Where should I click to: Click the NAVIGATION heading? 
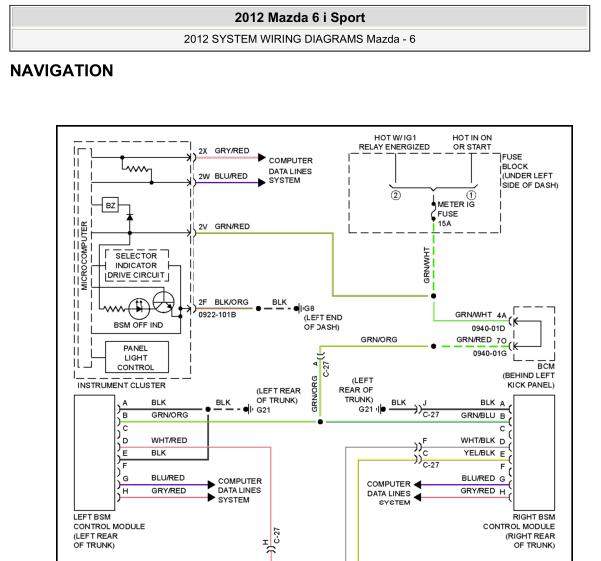pyautogui.click(x=62, y=71)
